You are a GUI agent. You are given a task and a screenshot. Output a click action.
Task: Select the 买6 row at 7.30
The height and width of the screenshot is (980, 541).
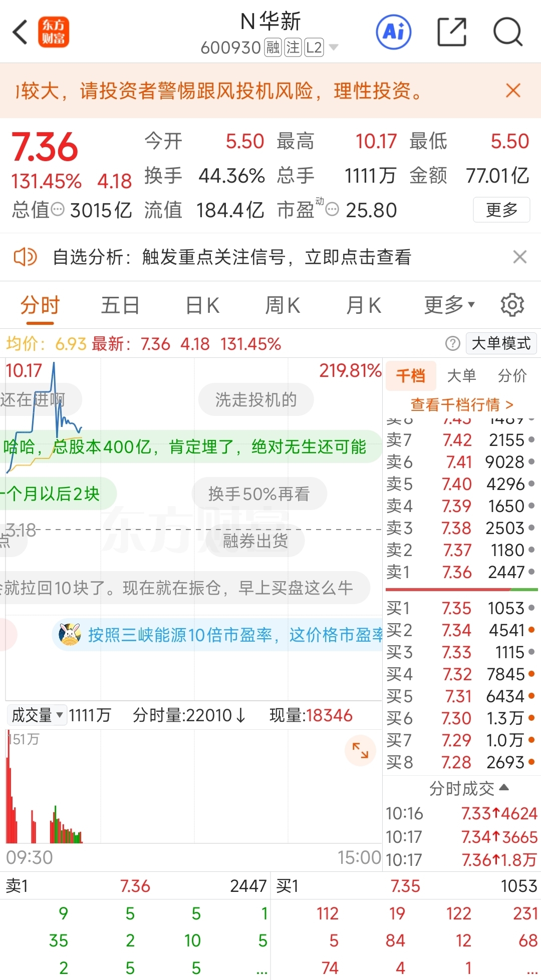click(x=461, y=718)
